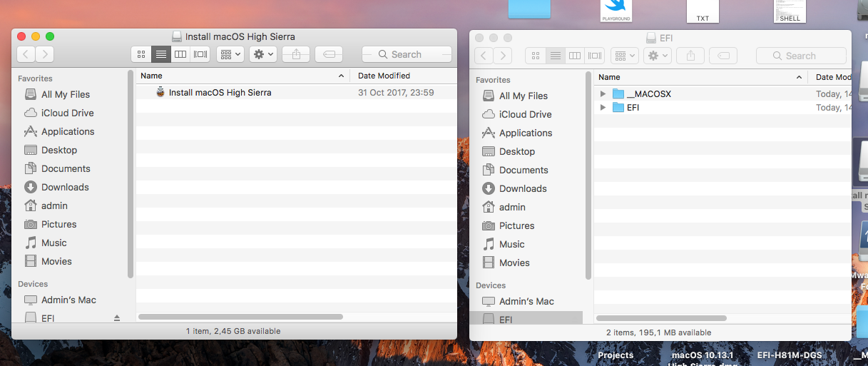Switch to icon view in EFI window
The height and width of the screenshot is (366, 868).
(535, 56)
